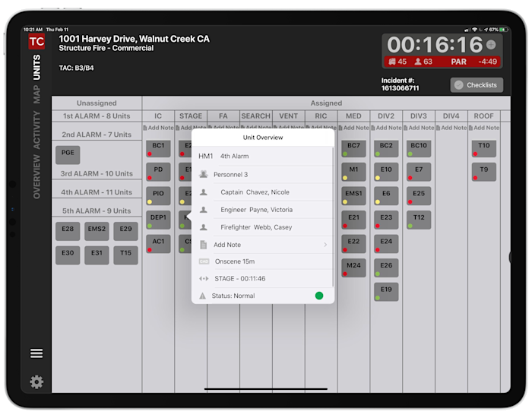Open the OVERVIEW tab in sidebar
This screenshot has height=418, width=532.
(x=36, y=176)
